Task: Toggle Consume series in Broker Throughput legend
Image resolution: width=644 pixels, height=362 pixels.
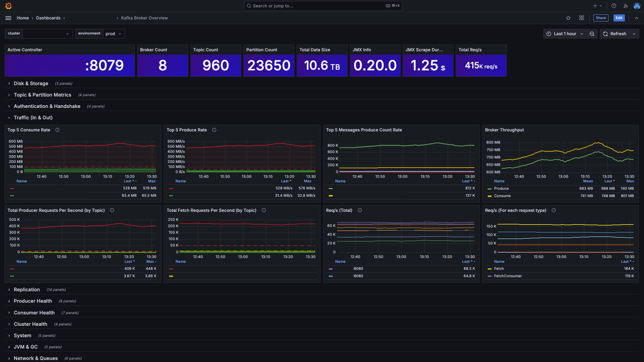Action: click(502, 196)
